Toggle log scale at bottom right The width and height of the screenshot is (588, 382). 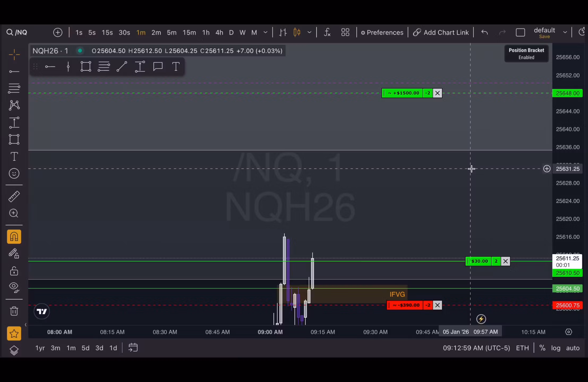556,348
